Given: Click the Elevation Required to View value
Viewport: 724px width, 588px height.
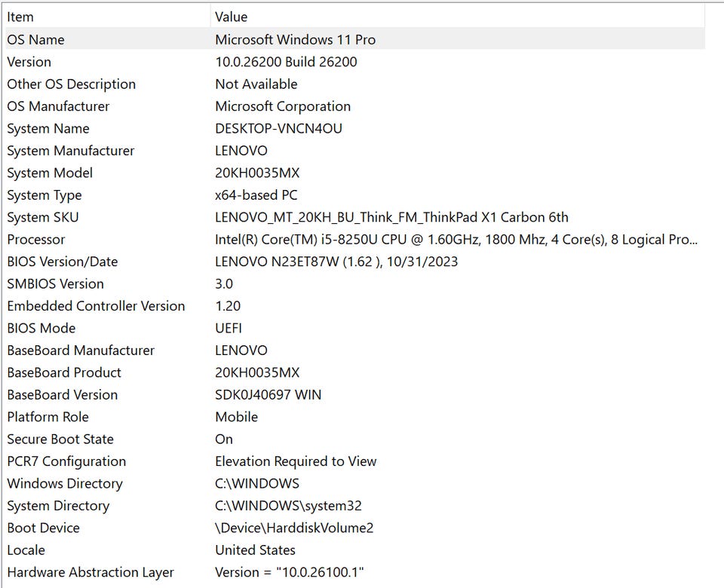Looking at the screenshot, I should (x=296, y=461).
